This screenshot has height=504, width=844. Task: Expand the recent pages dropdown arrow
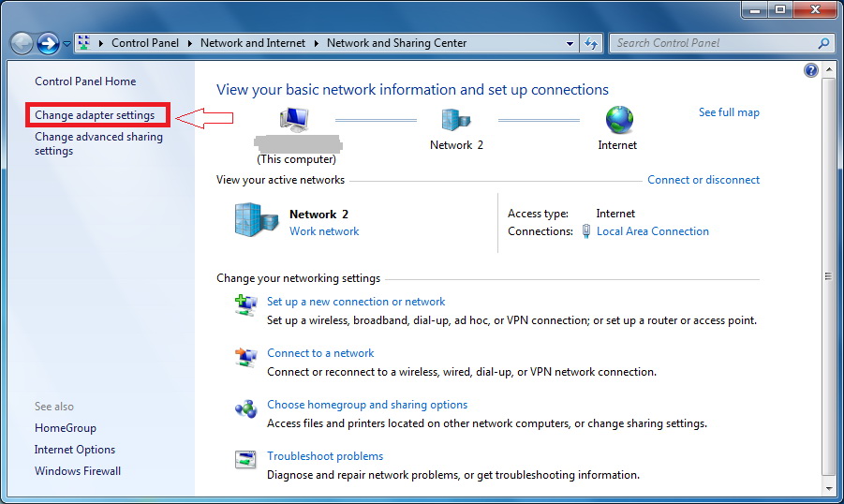tap(67, 44)
